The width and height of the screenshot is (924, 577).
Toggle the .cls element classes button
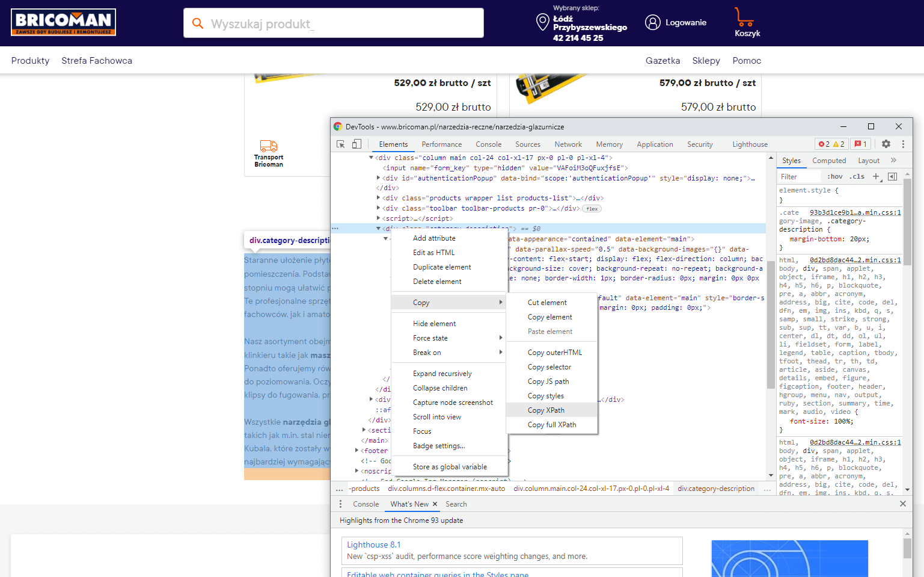(x=857, y=177)
